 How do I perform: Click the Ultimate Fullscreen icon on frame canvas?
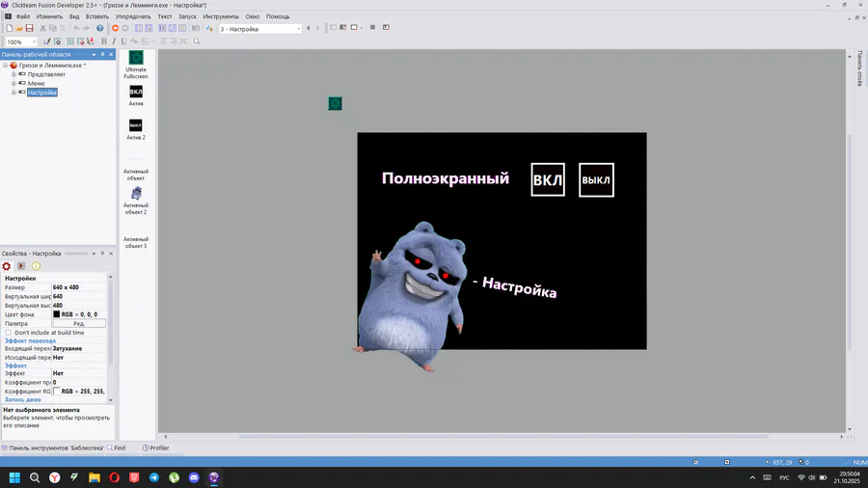(335, 103)
